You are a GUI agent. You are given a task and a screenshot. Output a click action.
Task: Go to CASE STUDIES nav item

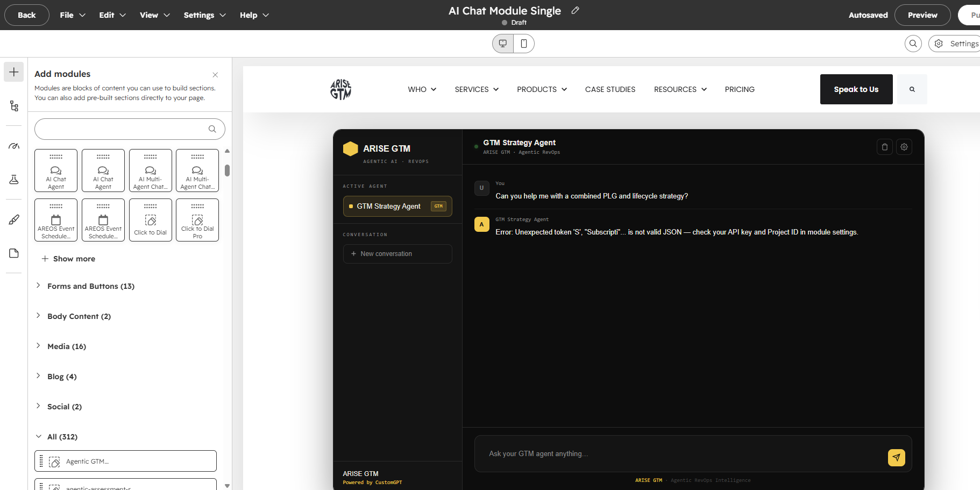[610, 89]
